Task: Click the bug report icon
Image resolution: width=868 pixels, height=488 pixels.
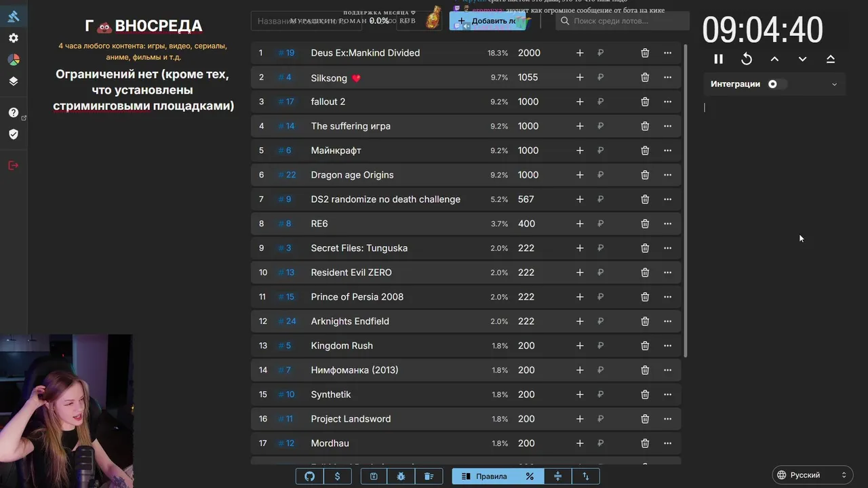Action: pyautogui.click(x=401, y=476)
